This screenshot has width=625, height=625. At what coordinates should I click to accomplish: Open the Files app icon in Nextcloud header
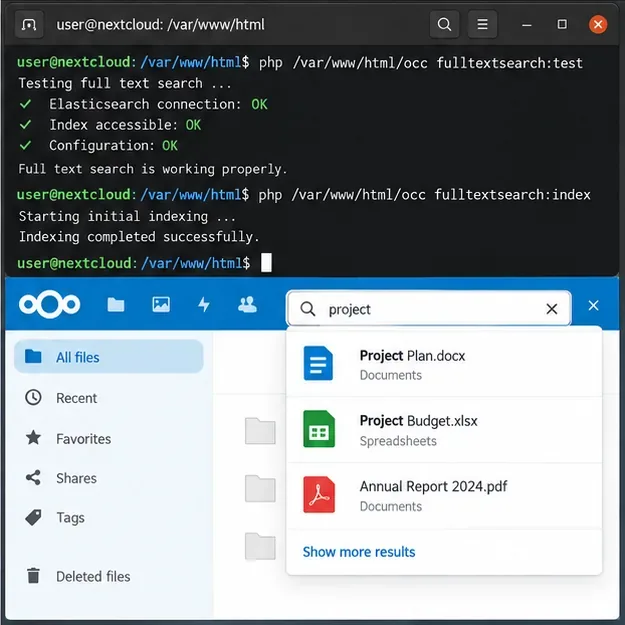[x=116, y=305]
